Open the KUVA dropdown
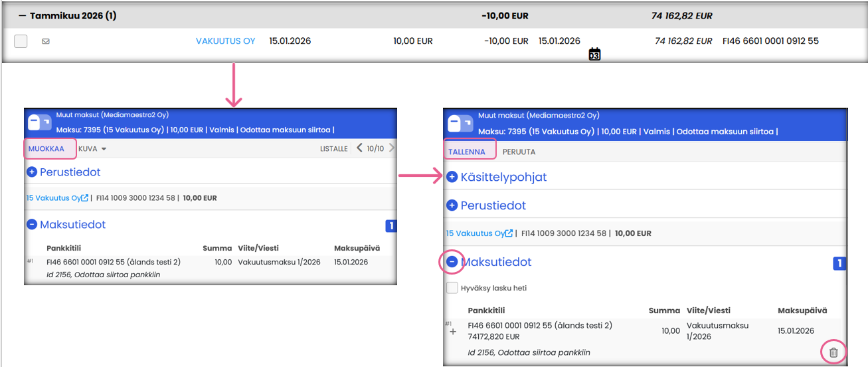 (x=92, y=149)
